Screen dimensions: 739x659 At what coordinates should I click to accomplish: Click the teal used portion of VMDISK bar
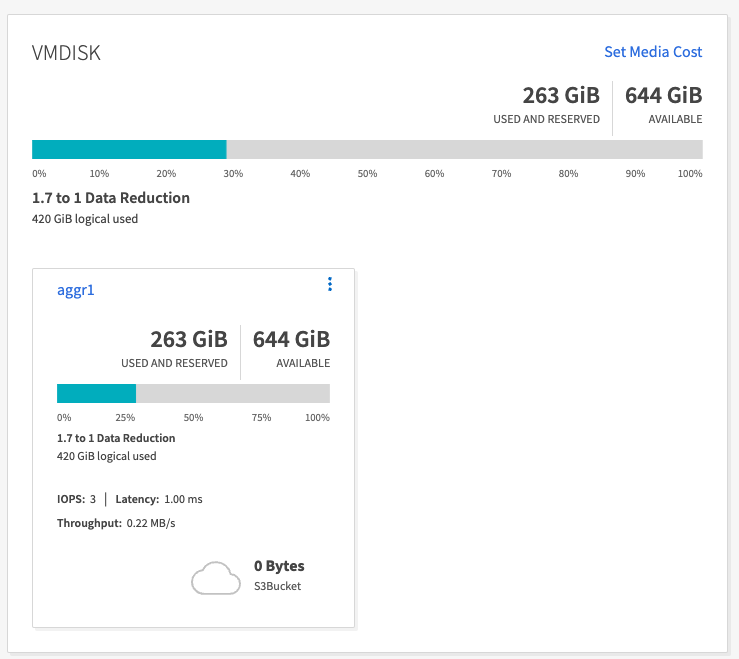click(x=129, y=150)
